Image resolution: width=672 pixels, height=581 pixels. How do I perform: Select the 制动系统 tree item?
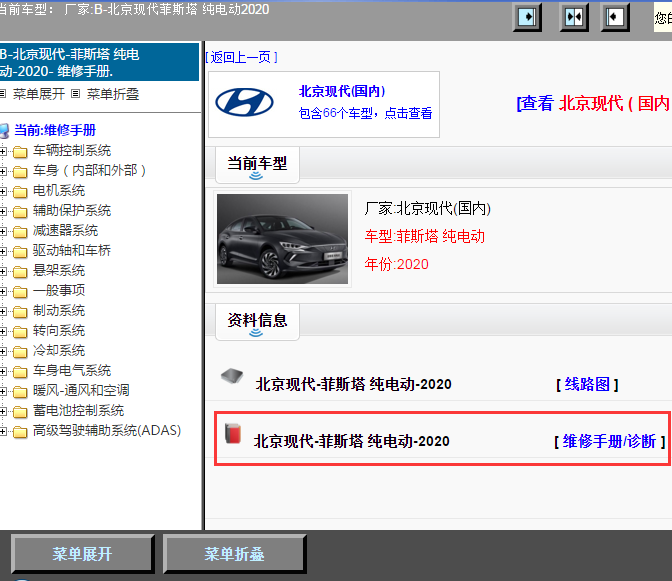coord(59,311)
